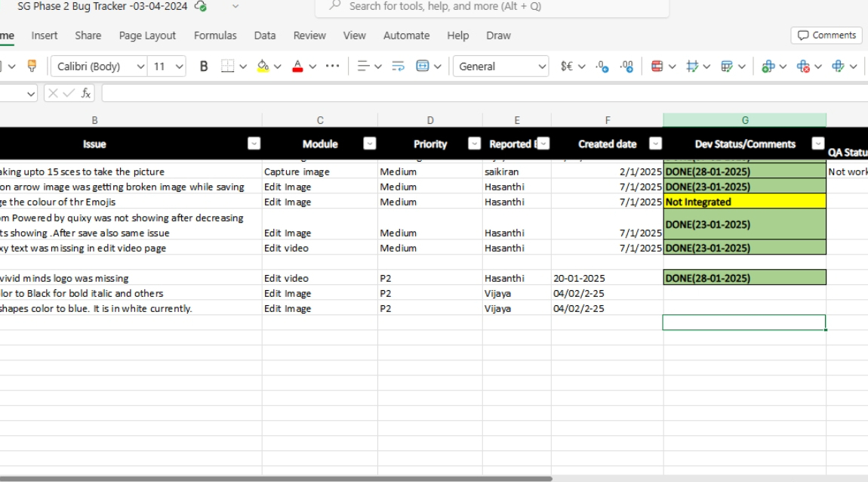The height and width of the screenshot is (482, 868).
Task: Expand the Name Box dropdown
Action: (30, 94)
